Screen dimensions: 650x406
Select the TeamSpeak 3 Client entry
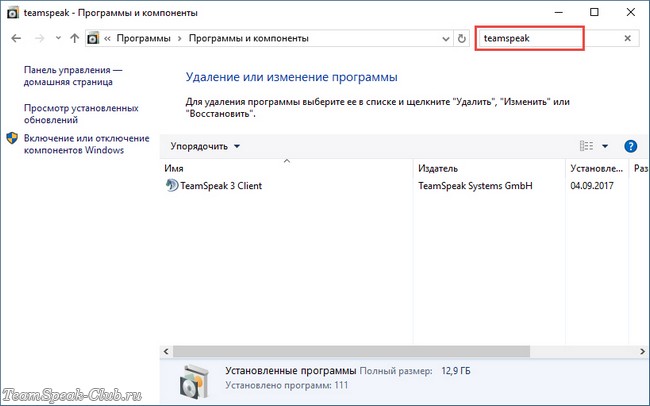[221, 186]
